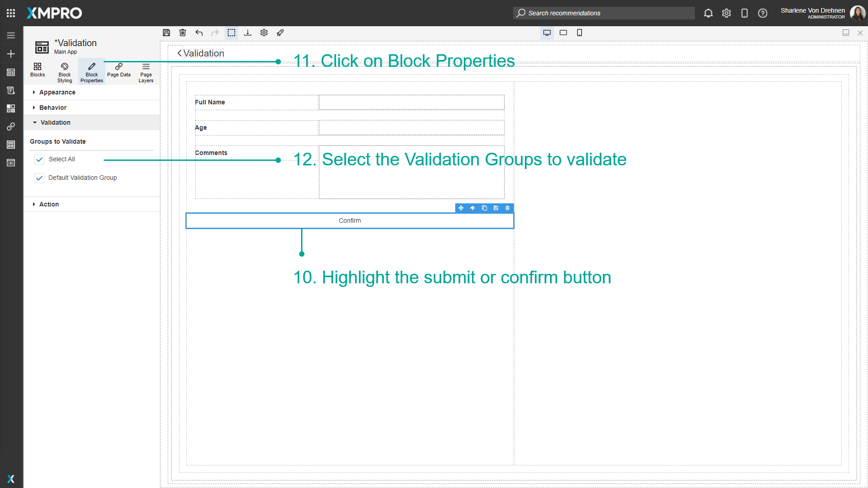Duplicate the Confirm button via copy icon

click(x=484, y=208)
